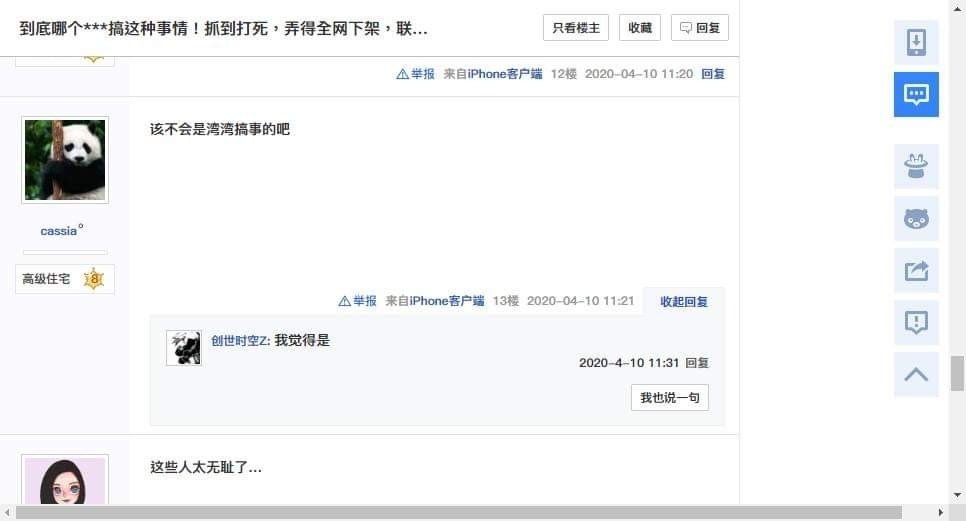Click the mobile client download icon in sidebar
This screenshot has height=521, width=966.
[916, 42]
